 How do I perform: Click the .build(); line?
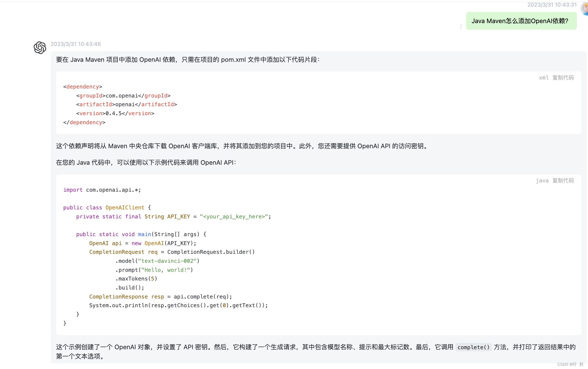pyautogui.click(x=130, y=288)
